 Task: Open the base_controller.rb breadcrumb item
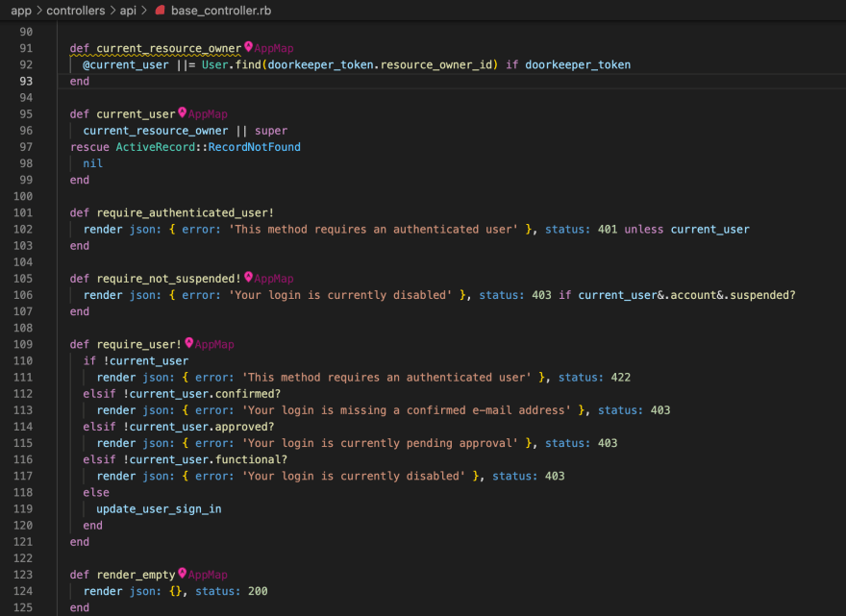[x=221, y=11]
